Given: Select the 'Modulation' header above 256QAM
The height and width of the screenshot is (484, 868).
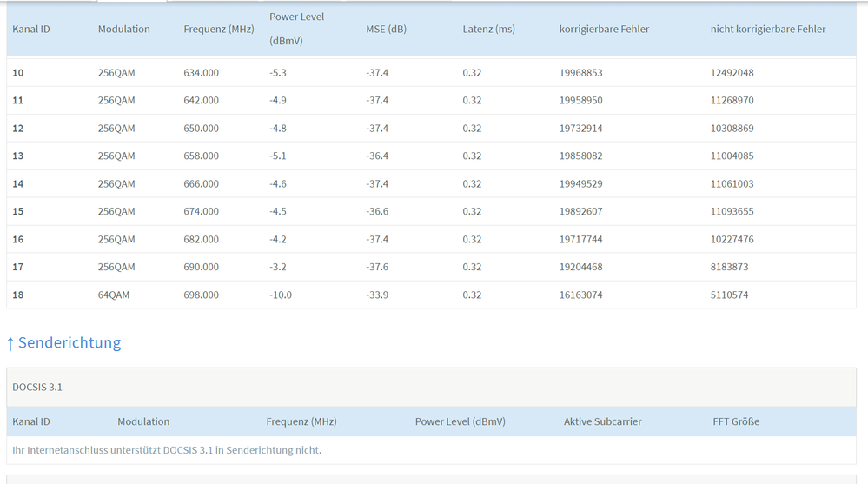Looking at the screenshot, I should click(x=124, y=29).
